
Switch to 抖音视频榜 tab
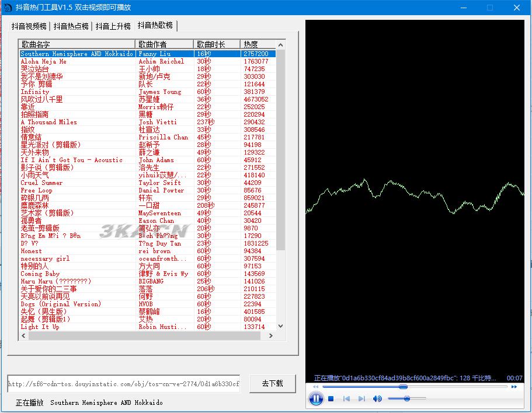click(29, 26)
